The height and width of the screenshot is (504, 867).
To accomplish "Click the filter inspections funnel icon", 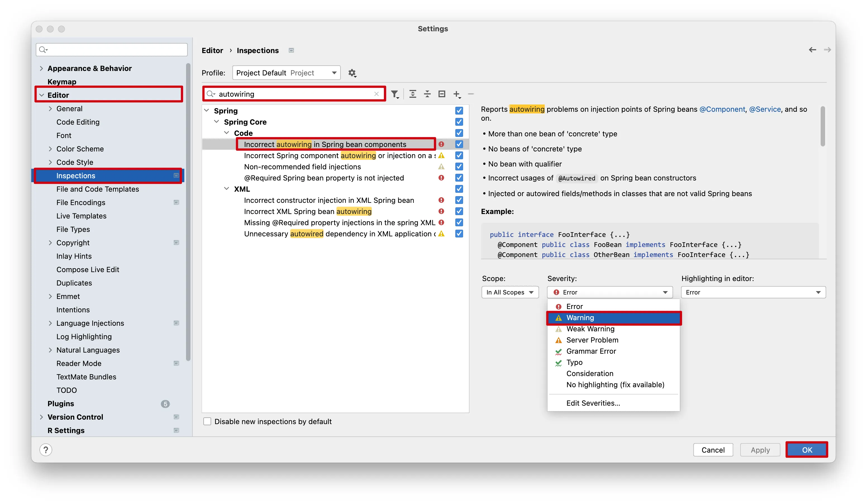I will tap(395, 94).
